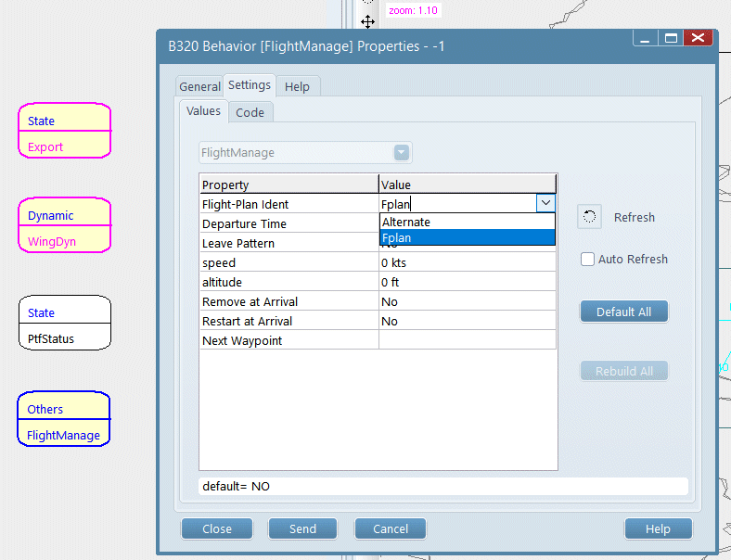Click the Refresh spinner icon
Image resolution: width=731 pixels, height=560 pixels.
pyautogui.click(x=588, y=217)
